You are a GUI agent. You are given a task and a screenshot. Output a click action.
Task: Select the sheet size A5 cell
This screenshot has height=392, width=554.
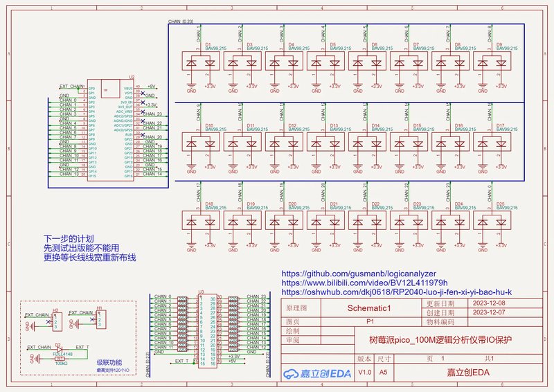(384, 372)
